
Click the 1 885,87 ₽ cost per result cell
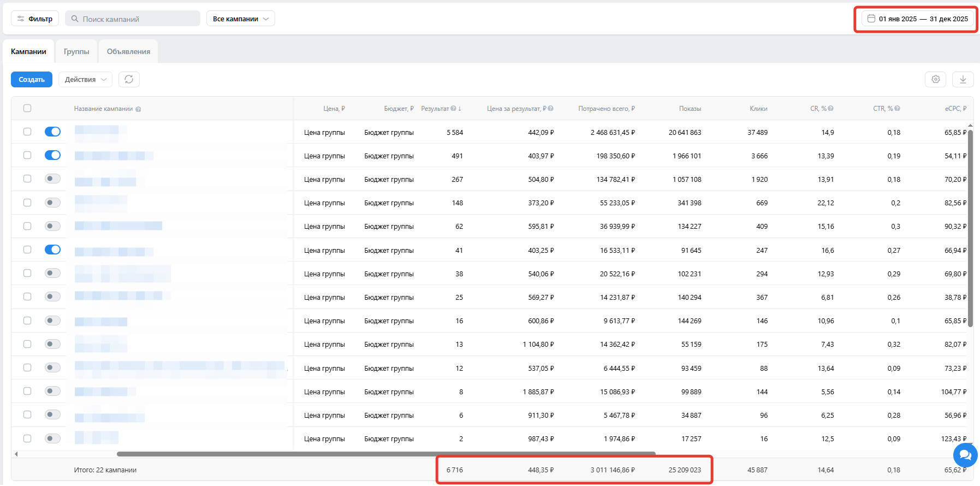538,392
